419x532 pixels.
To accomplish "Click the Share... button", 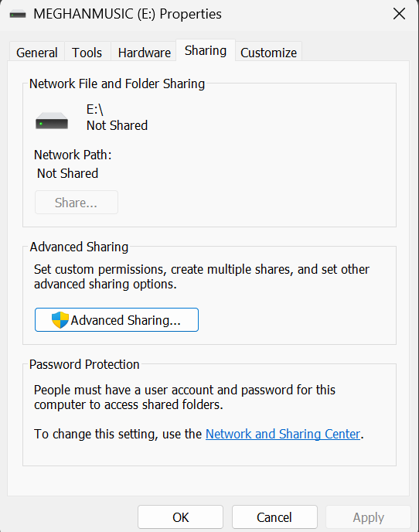I will pos(77,203).
